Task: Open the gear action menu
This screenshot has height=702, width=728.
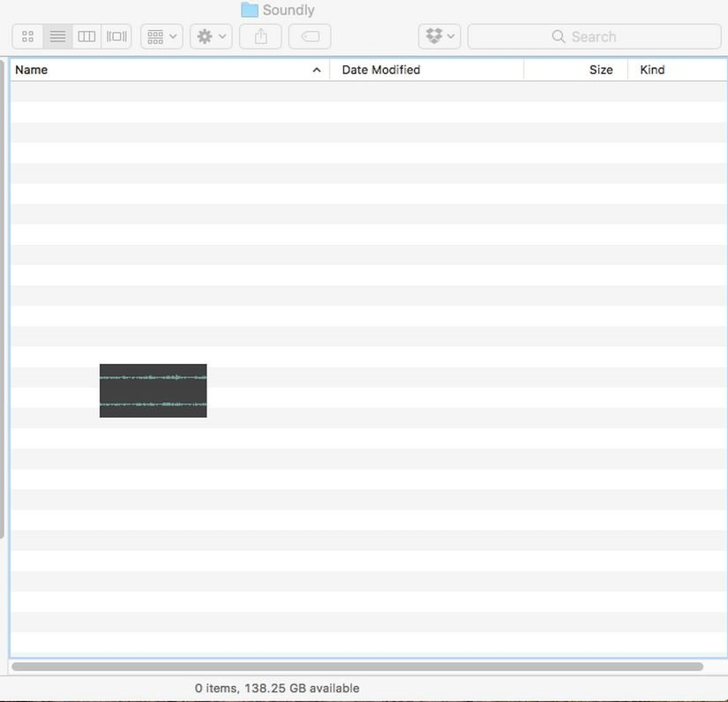Action: (211, 36)
